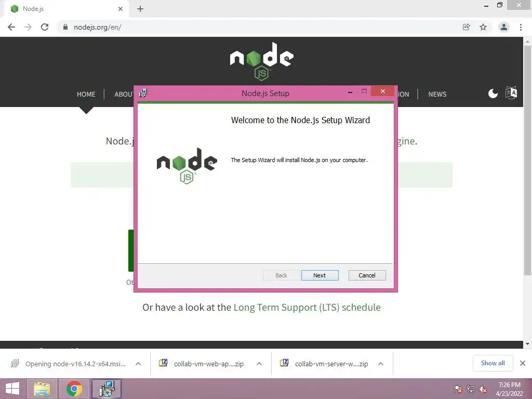Switch to Chrome in the taskbar
This screenshot has height=399, width=532.
coord(74,389)
